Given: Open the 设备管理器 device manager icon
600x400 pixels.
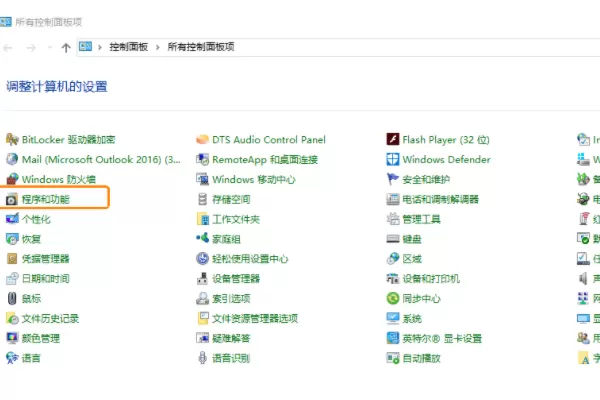Looking at the screenshot, I should click(202, 279).
